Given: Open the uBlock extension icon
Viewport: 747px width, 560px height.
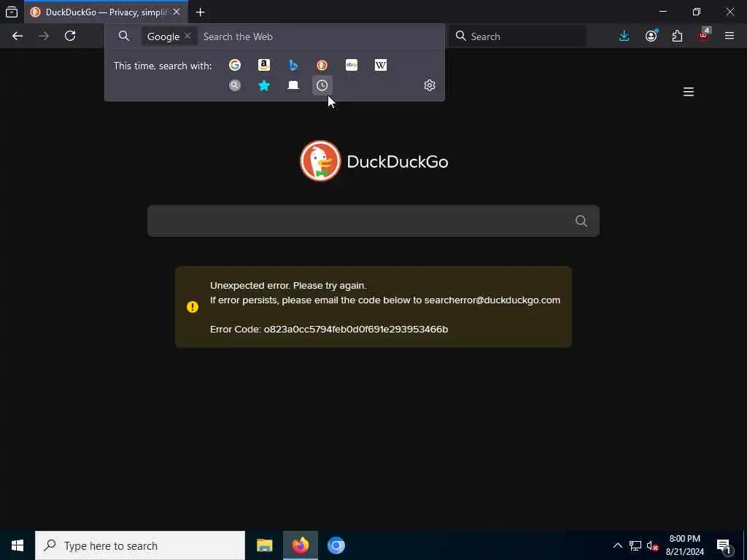Looking at the screenshot, I should pyautogui.click(x=703, y=36).
